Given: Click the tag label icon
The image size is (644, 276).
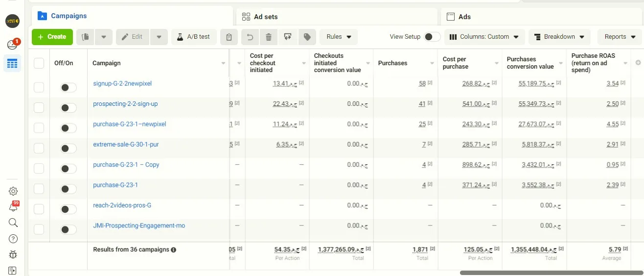Looking at the screenshot, I should pyautogui.click(x=307, y=37).
